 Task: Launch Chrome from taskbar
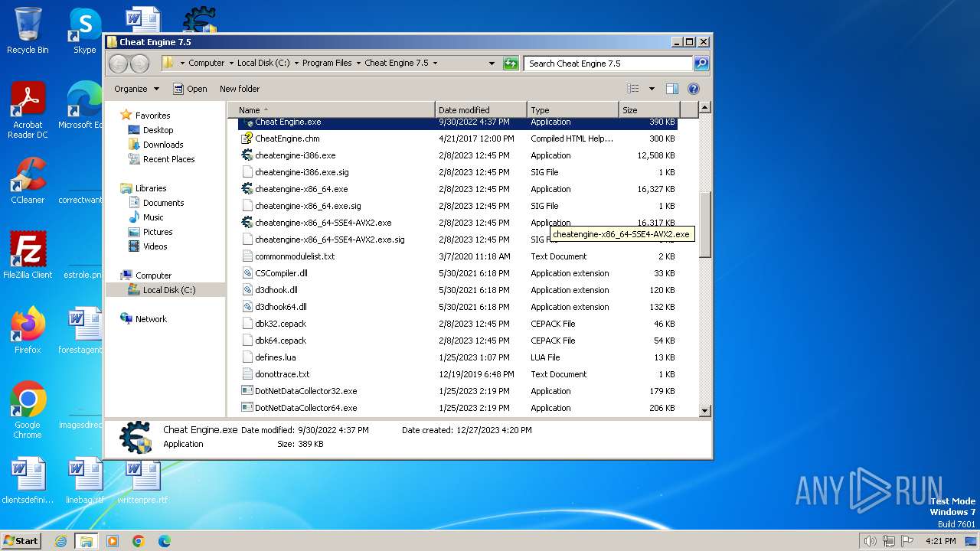coord(139,541)
